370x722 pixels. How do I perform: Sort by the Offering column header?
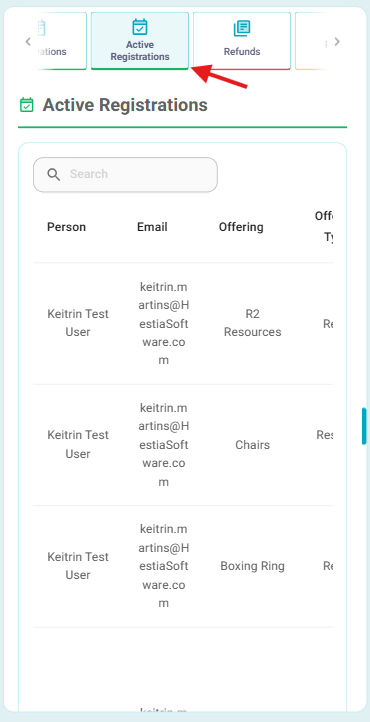(x=241, y=227)
